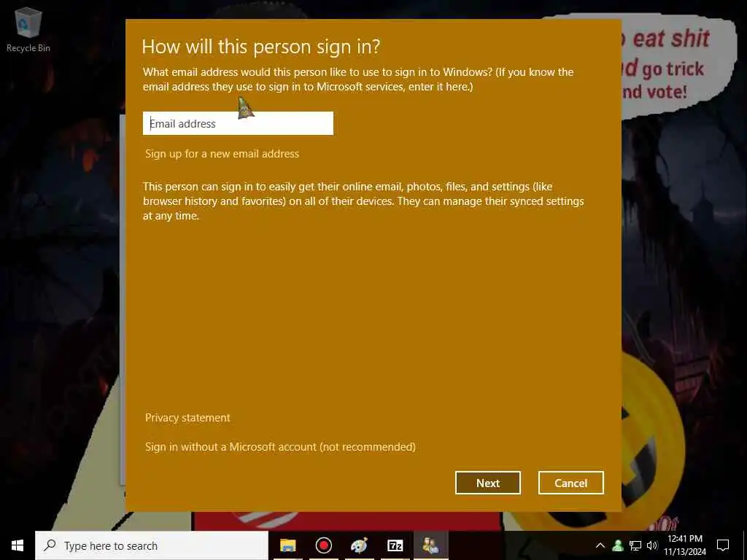Open the Recycle Bin desktop icon

(x=28, y=30)
